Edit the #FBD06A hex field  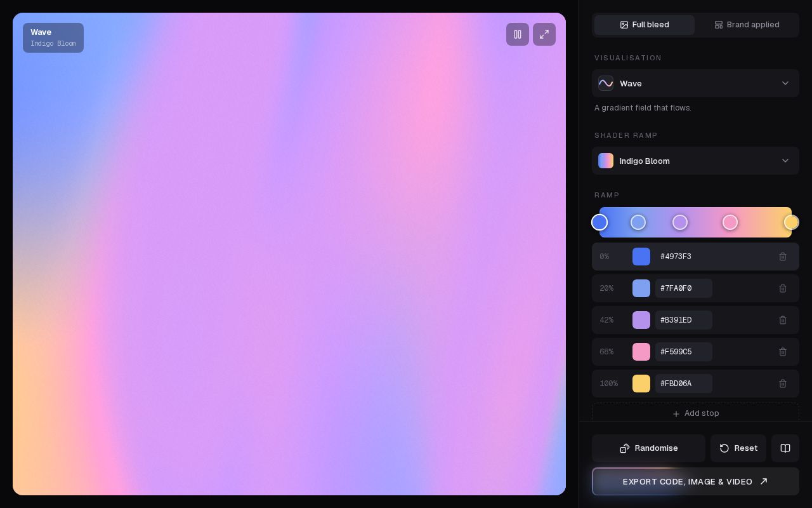[684, 384]
